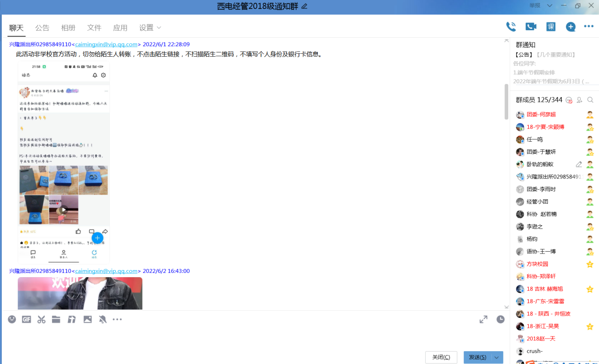This screenshot has height=364, width=599.
Task: Toggle the muted bell notification icon
Action: pyautogui.click(x=103, y=320)
